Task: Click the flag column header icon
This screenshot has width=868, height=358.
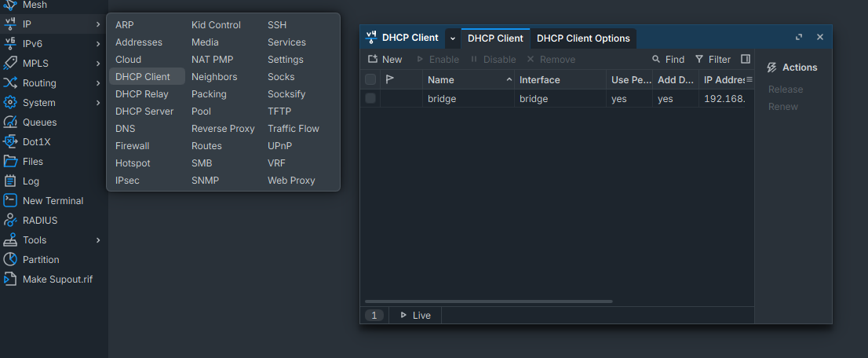Action: [x=390, y=80]
